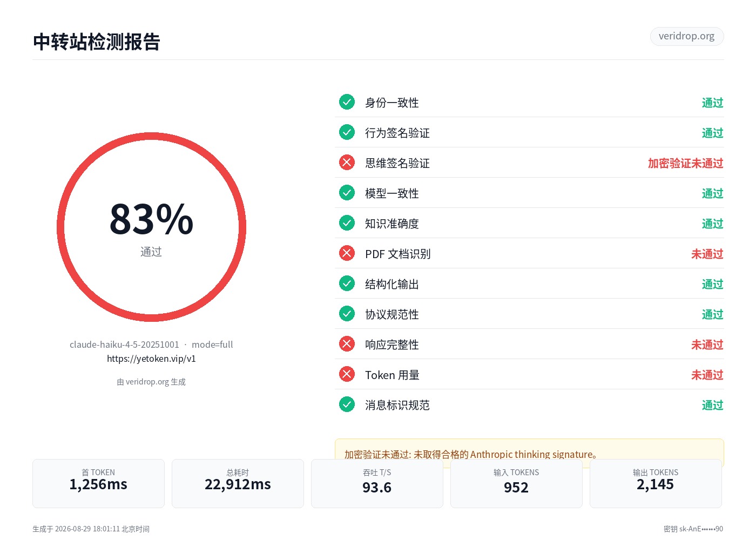This screenshot has height=540, width=756.
Task: Click the green check icon beside 行为签名验证
Action: 347,132
